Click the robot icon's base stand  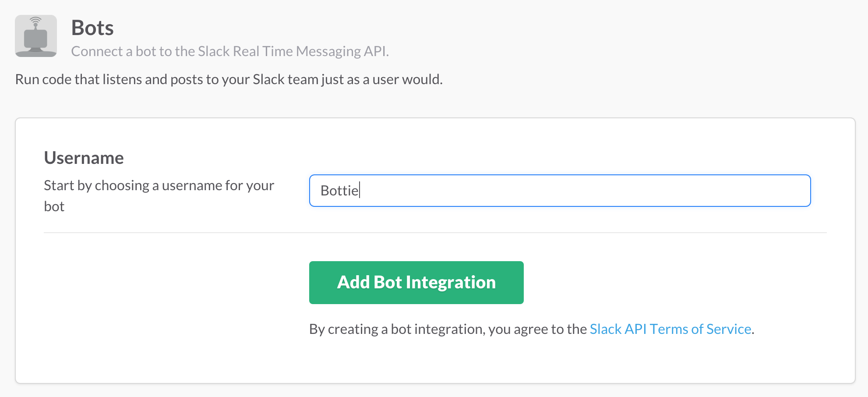(x=36, y=51)
